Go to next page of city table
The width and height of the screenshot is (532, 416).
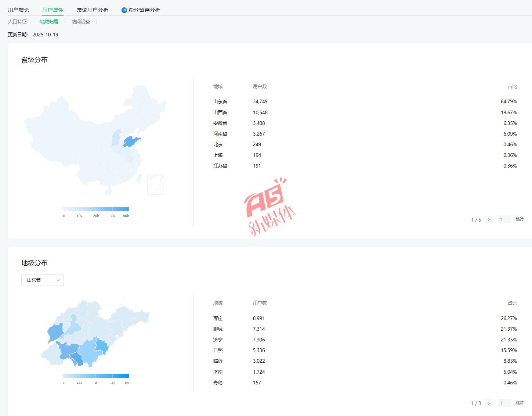pyautogui.click(x=488, y=403)
